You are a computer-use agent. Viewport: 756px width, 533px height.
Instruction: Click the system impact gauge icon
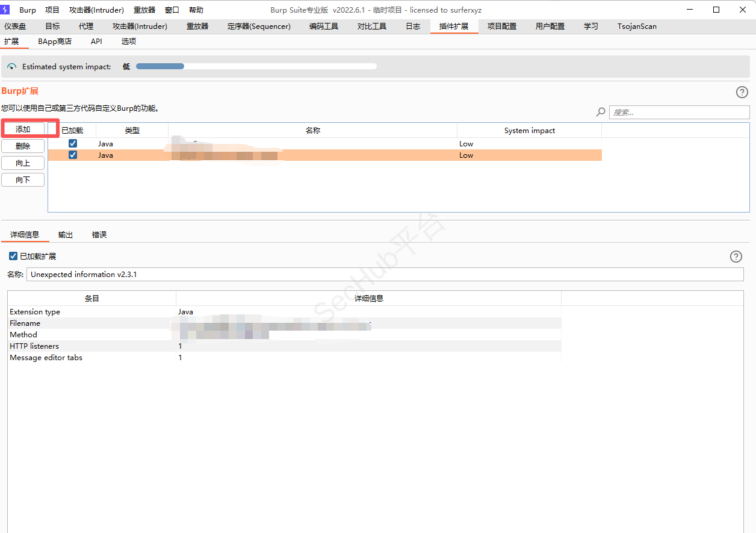coord(12,67)
